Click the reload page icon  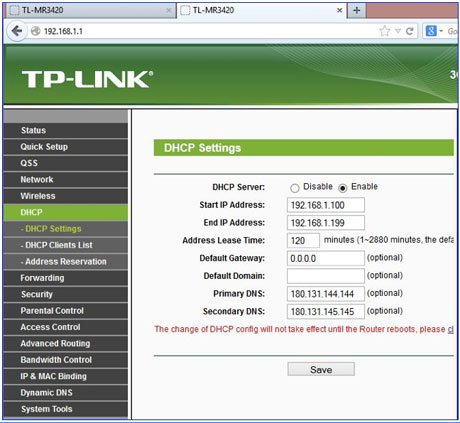[410, 31]
